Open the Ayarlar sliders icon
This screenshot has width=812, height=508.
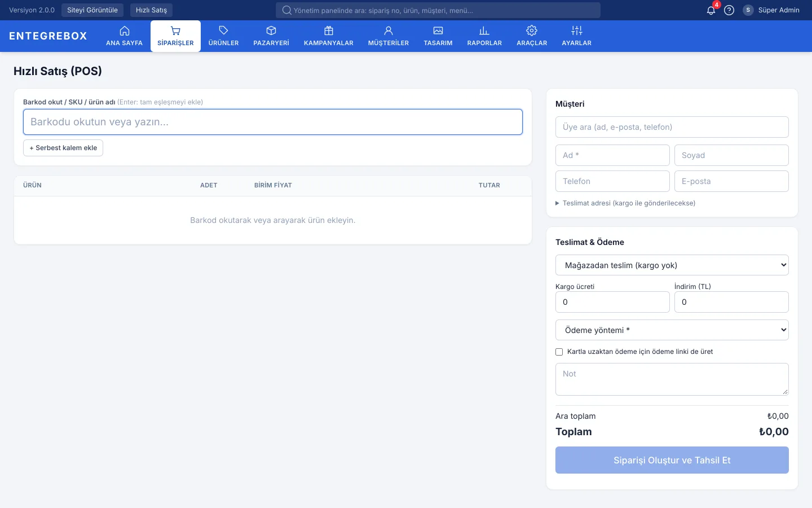pyautogui.click(x=577, y=31)
